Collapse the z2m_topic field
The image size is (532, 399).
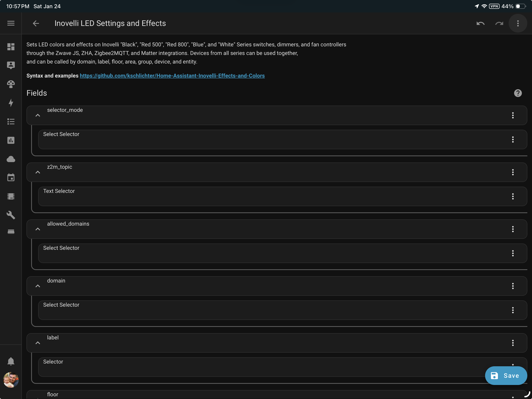[38, 172]
